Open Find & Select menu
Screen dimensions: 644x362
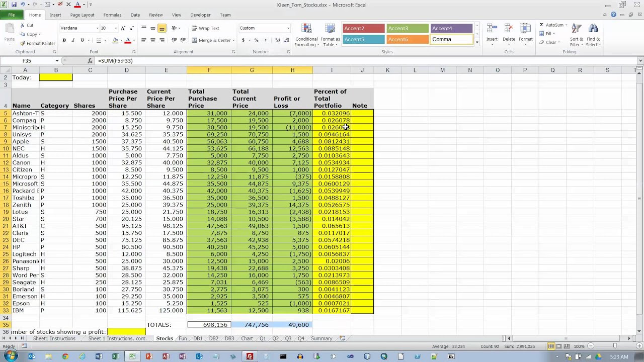click(593, 36)
